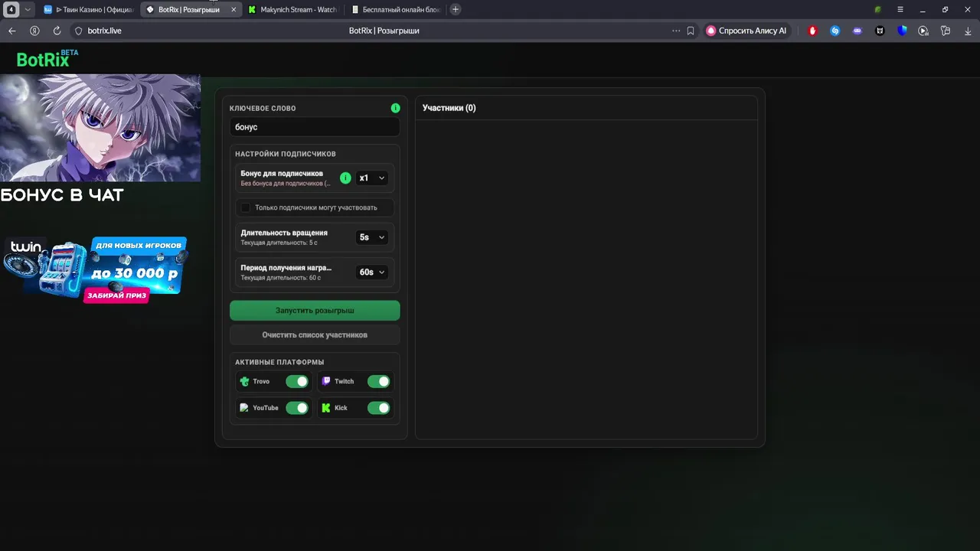980x551 pixels.
Task: Go back with the browser back arrow
Action: pos(11,31)
